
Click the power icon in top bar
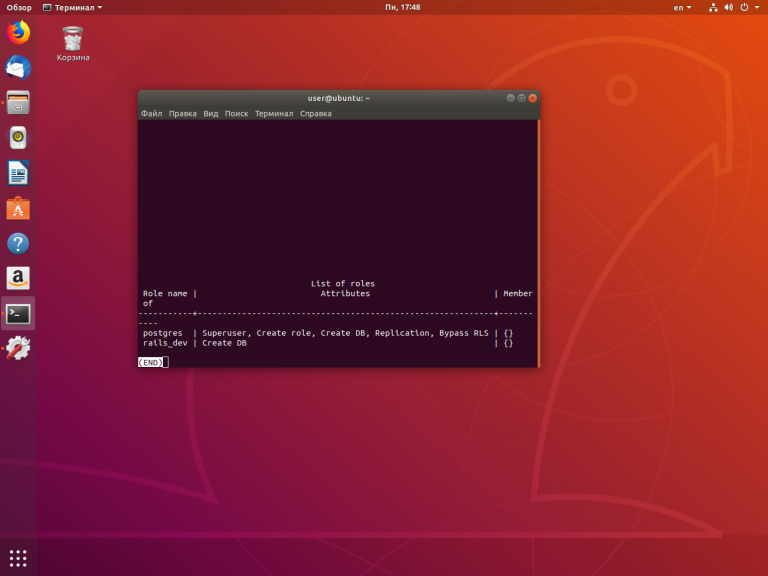744,7
